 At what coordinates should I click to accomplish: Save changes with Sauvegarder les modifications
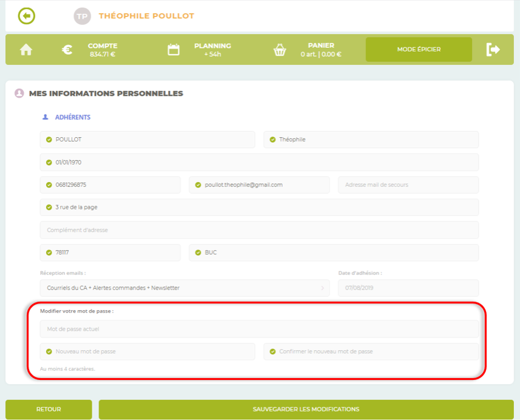point(306,409)
